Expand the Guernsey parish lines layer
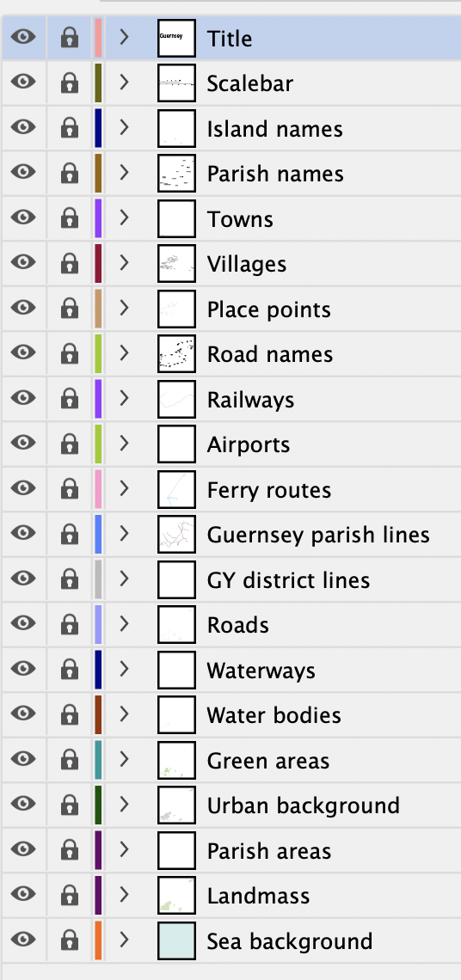The height and width of the screenshot is (980, 461). (124, 534)
